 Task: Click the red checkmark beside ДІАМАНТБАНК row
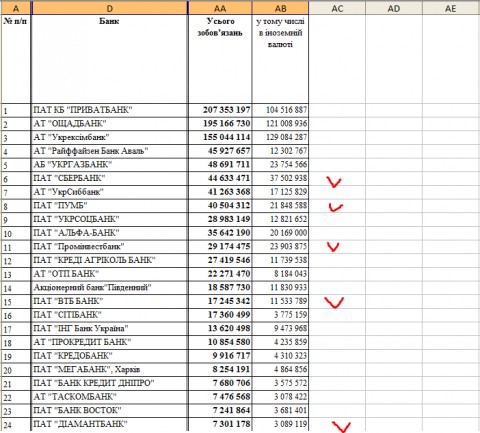[341, 427]
